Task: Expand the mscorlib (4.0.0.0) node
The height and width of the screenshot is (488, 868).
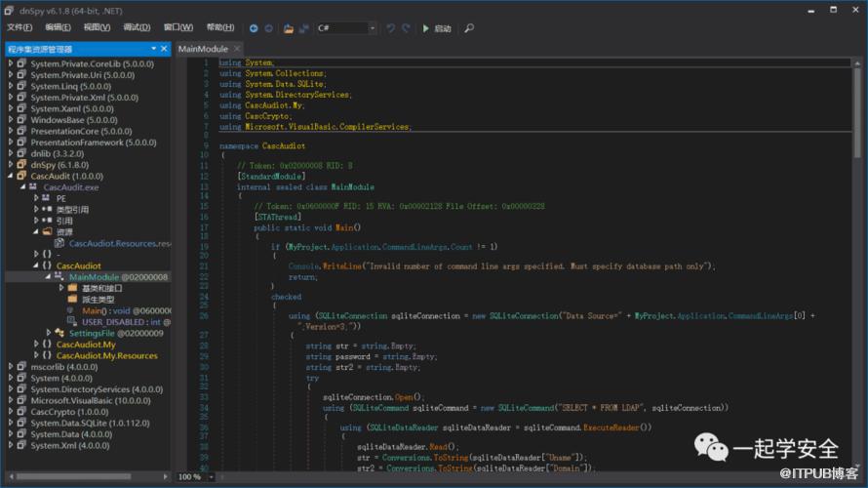Action: pyautogui.click(x=11, y=367)
